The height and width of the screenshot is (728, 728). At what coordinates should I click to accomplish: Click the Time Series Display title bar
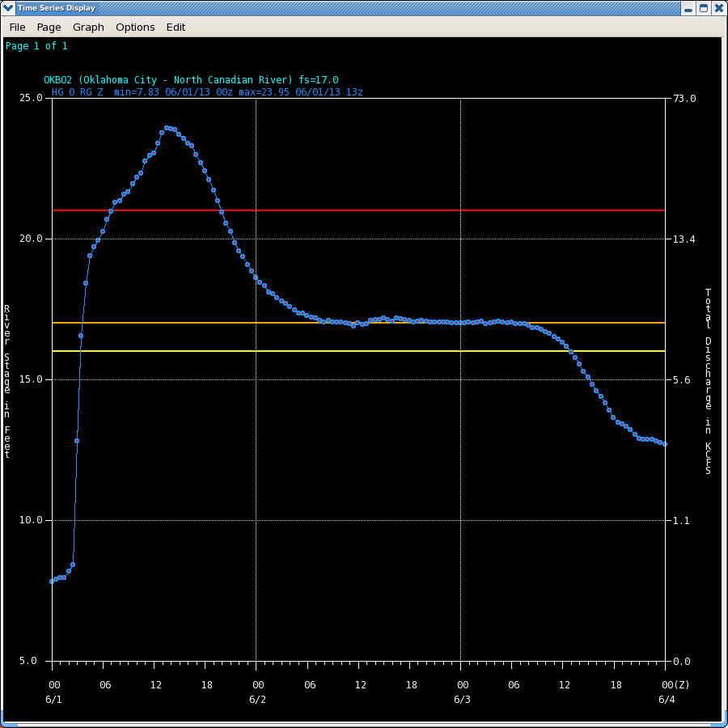(x=348, y=8)
